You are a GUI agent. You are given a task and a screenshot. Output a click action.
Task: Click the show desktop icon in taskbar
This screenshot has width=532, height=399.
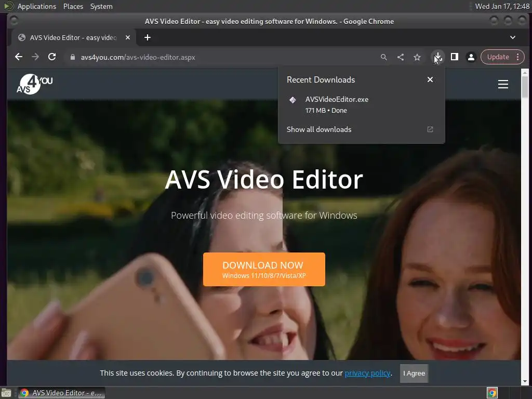coord(6,393)
